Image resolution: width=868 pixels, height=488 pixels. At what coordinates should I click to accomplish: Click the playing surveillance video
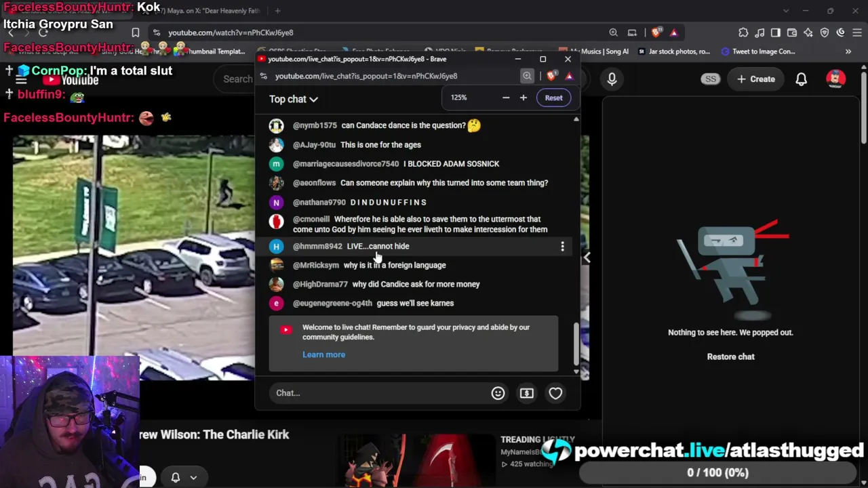(134, 258)
